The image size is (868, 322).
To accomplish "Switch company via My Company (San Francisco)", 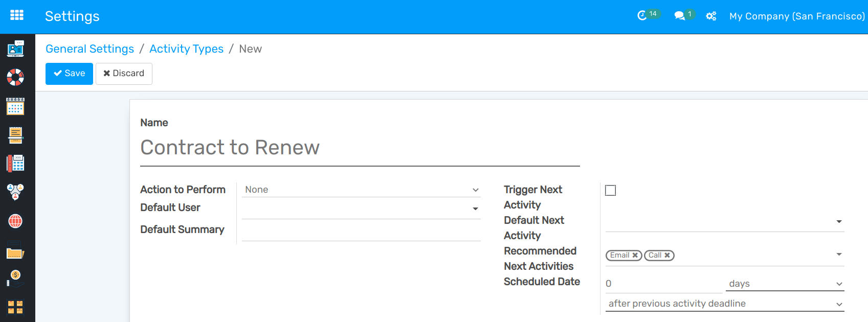I will 797,16.
